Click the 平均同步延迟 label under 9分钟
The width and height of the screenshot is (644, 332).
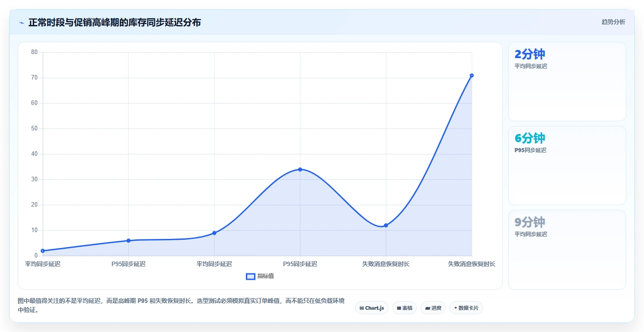click(531, 234)
